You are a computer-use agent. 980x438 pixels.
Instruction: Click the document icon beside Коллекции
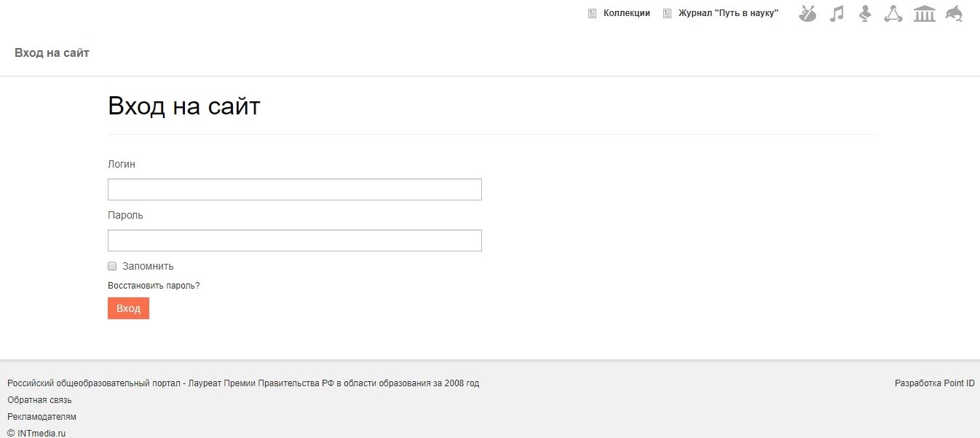(592, 13)
